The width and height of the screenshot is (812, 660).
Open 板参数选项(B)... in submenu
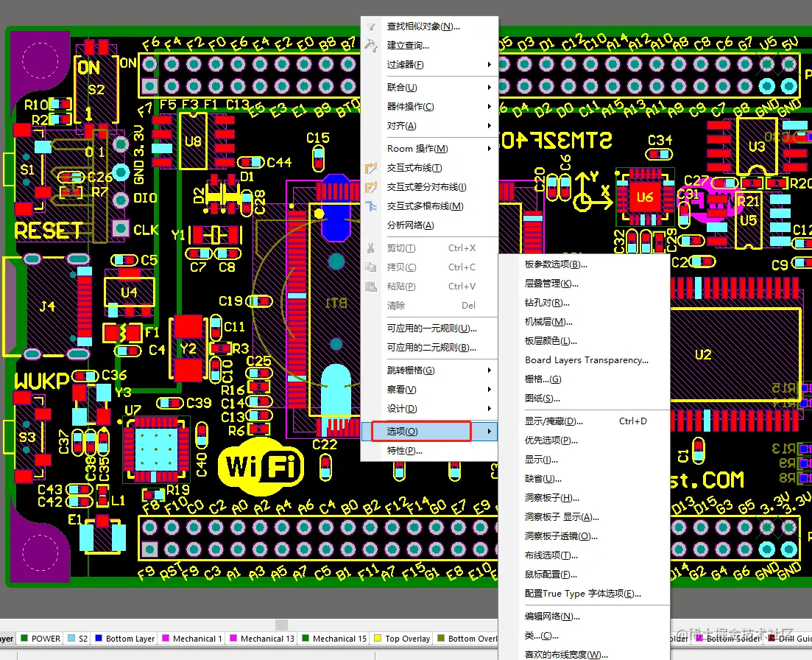click(584, 264)
